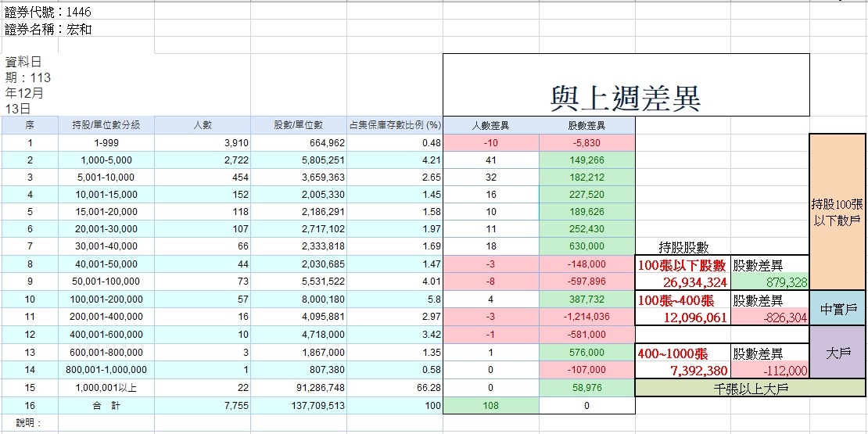Select the 1,000,001以上 range cell
This screenshot has height=434, width=868.
106,389
